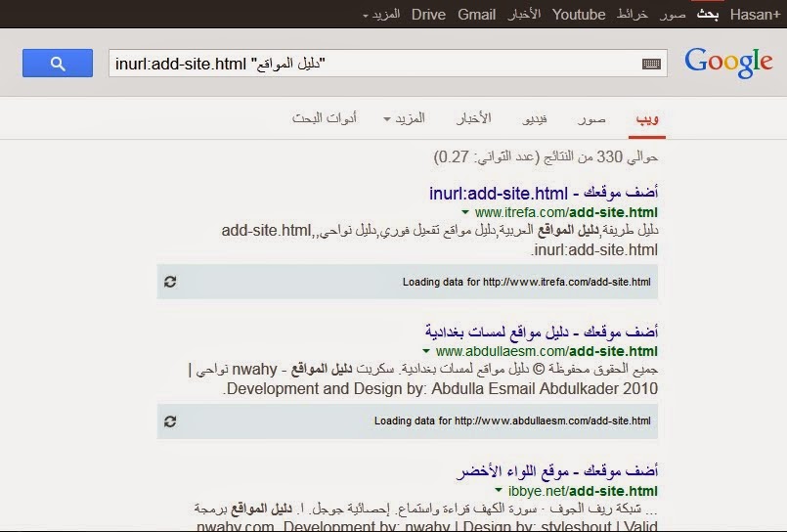Open خرائط maps in the top bar
The width and height of the screenshot is (787, 532).
633,15
